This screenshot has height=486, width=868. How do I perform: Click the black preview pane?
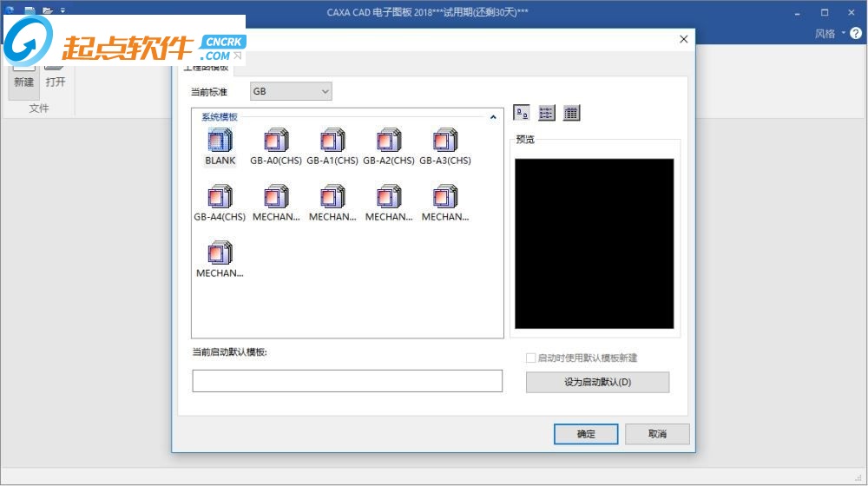coord(594,244)
